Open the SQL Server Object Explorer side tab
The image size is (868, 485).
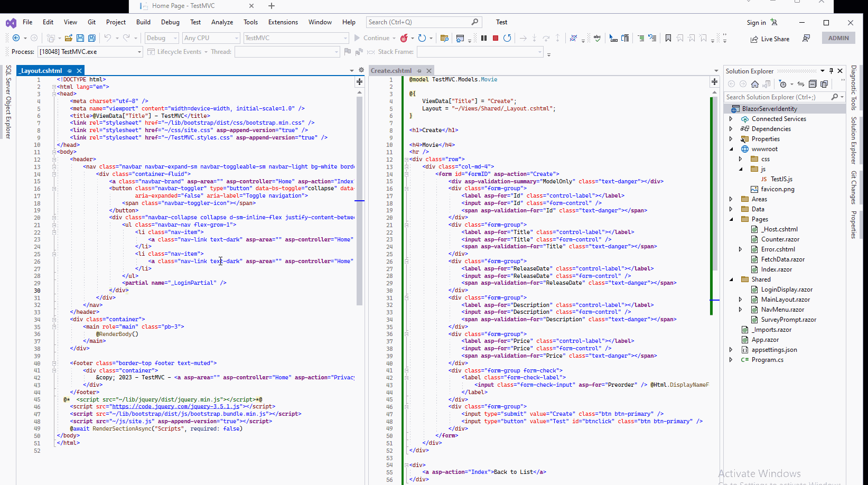[x=8, y=101]
